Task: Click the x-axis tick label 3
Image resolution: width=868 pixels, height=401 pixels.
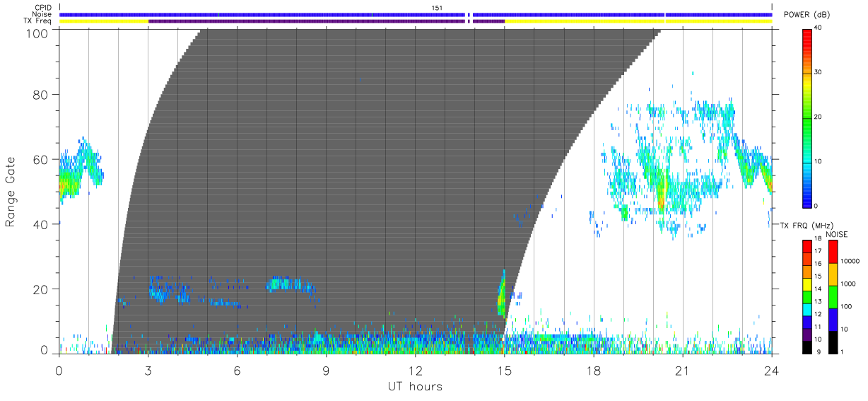Action: (x=148, y=371)
